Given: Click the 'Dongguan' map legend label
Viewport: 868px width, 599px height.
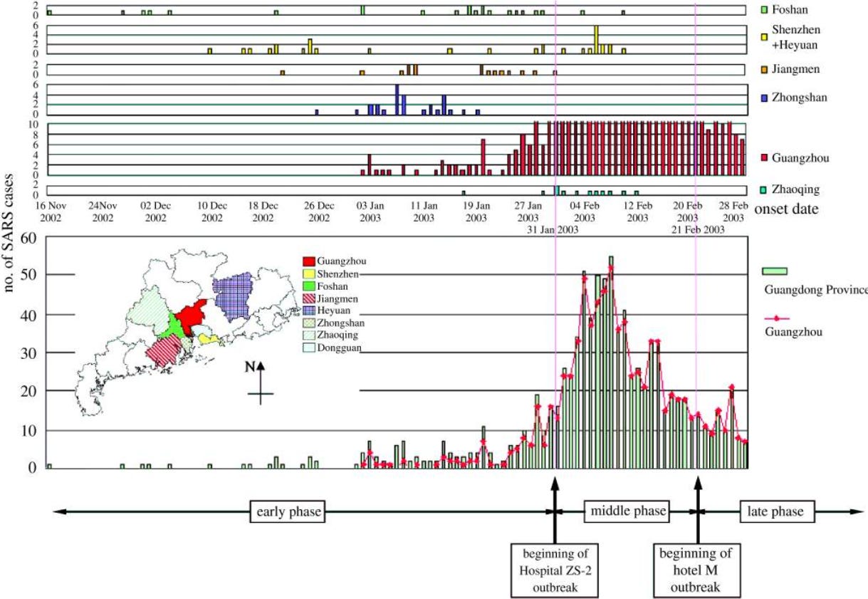Looking at the screenshot, I should 339,348.
